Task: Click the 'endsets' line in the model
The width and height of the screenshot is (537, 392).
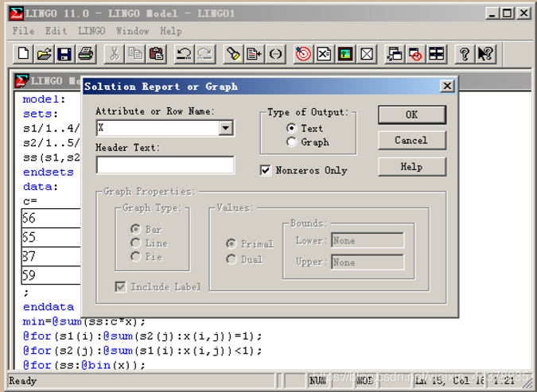Action: [49, 172]
